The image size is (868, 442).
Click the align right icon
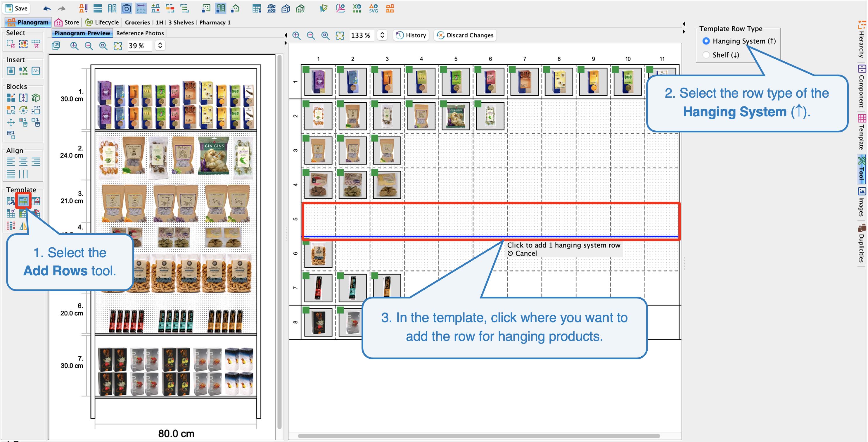point(36,162)
